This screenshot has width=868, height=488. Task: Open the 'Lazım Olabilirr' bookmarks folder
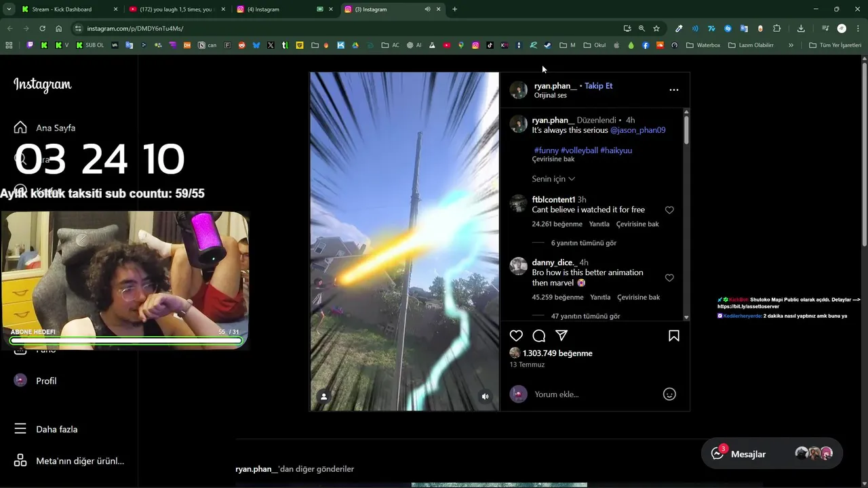tap(751, 45)
